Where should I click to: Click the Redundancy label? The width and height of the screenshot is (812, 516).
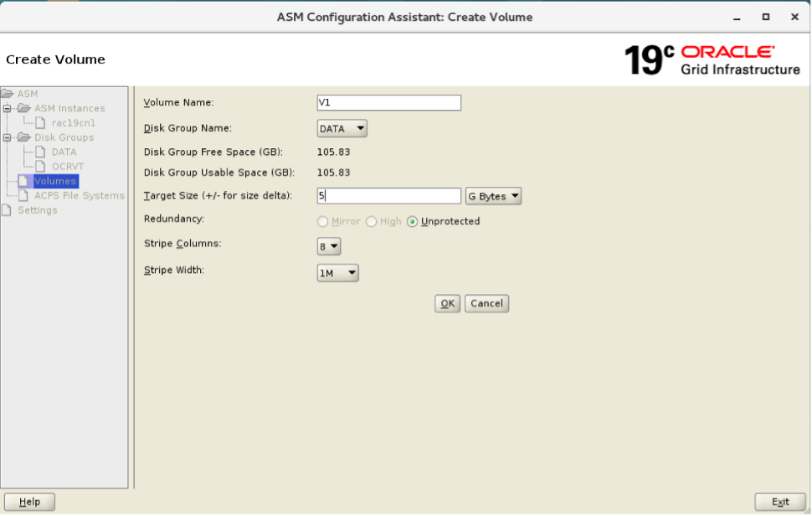click(x=174, y=219)
